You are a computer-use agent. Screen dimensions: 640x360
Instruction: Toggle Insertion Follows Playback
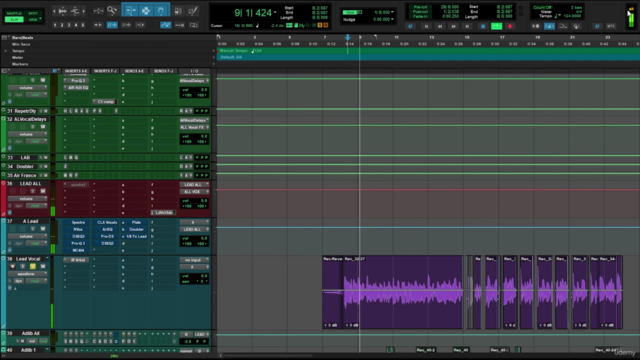(140, 25)
